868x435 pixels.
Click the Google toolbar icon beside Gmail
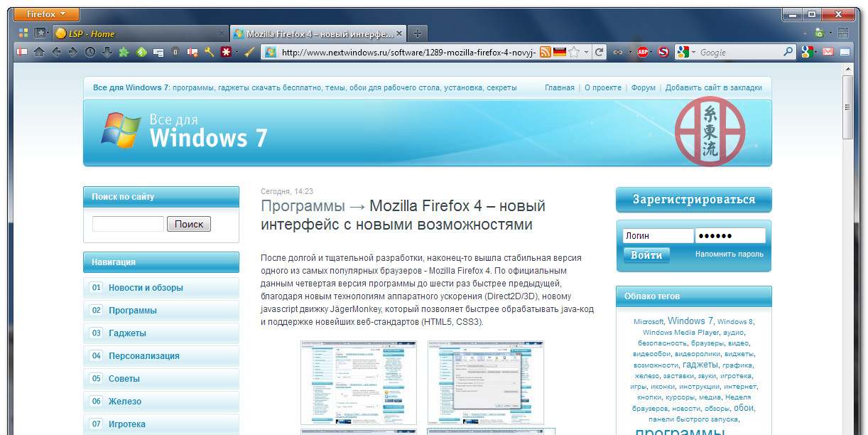pos(807,52)
